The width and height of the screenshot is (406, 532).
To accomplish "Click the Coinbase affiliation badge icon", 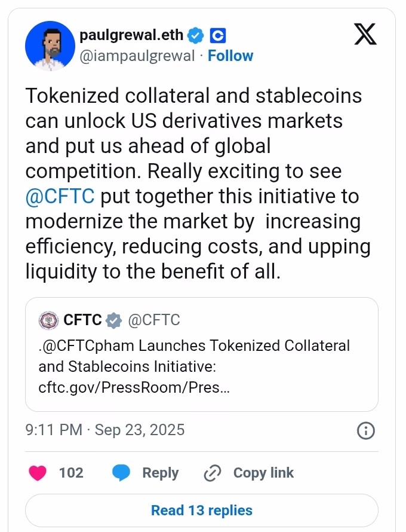I will pyautogui.click(x=219, y=35).
